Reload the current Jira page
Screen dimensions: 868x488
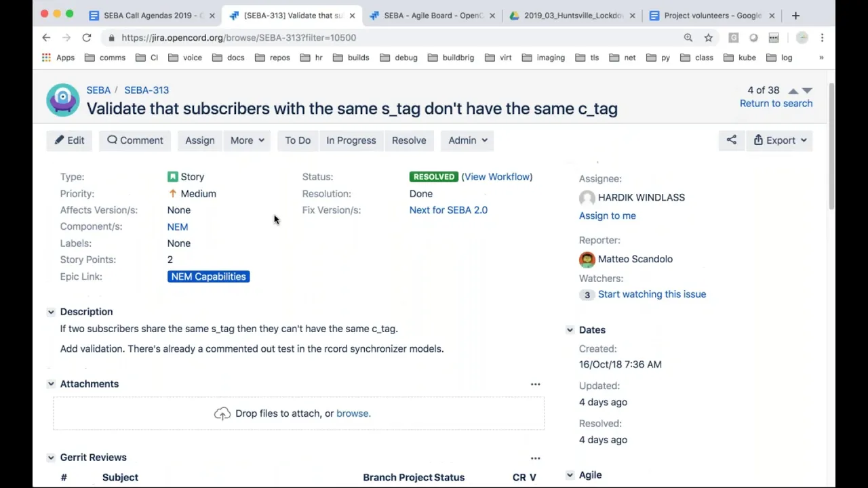(87, 38)
